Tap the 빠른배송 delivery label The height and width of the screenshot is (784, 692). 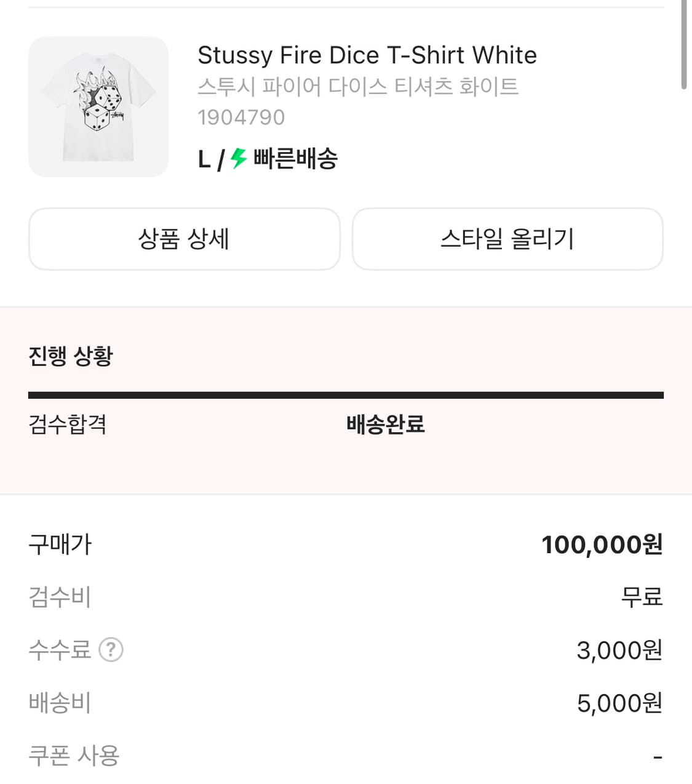pyautogui.click(x=295, y=159)
